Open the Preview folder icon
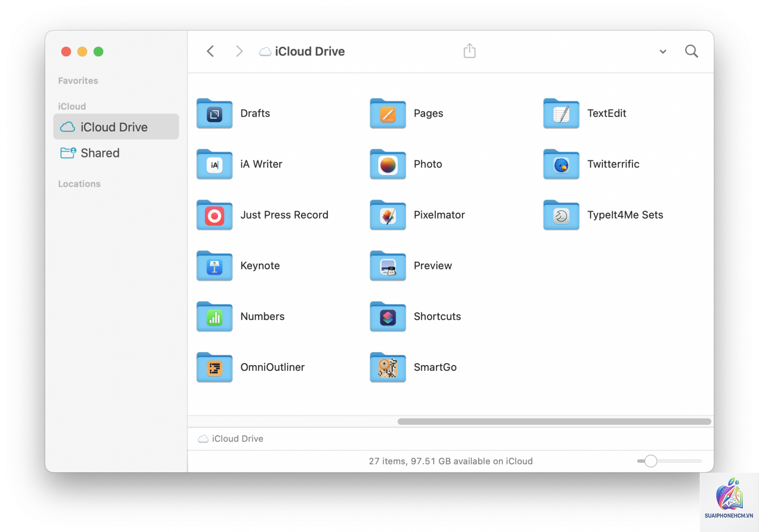Viewport: 759px width, 532px height. pyautogui.click(x=388, y=266)
